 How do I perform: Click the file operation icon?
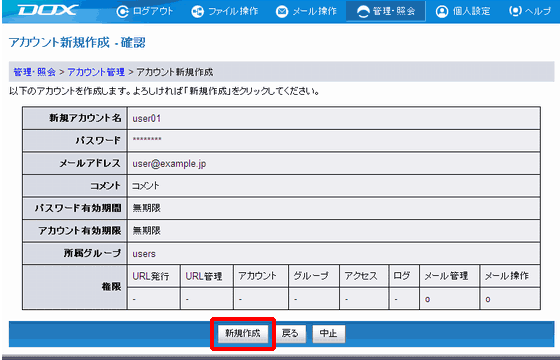[x=197, y=11]
